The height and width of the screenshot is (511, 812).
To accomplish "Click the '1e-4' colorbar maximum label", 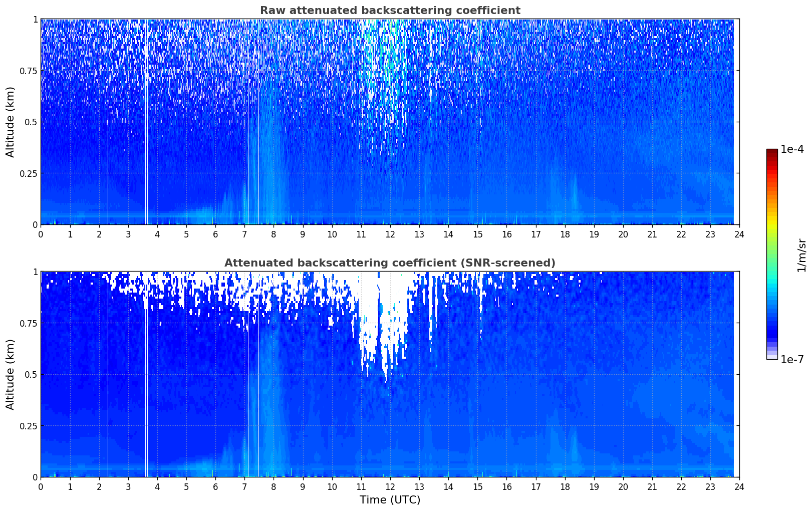I will tap(792, 149).
